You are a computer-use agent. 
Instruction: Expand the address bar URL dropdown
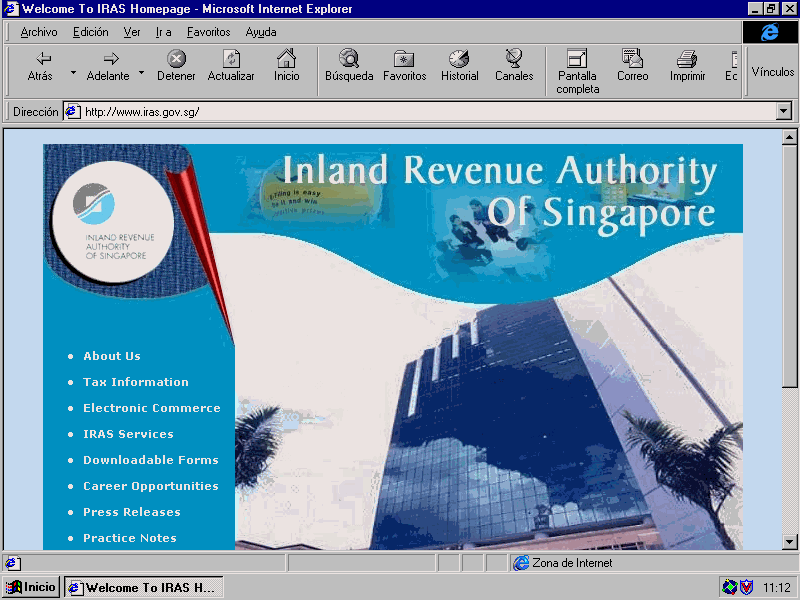point(784,111)
